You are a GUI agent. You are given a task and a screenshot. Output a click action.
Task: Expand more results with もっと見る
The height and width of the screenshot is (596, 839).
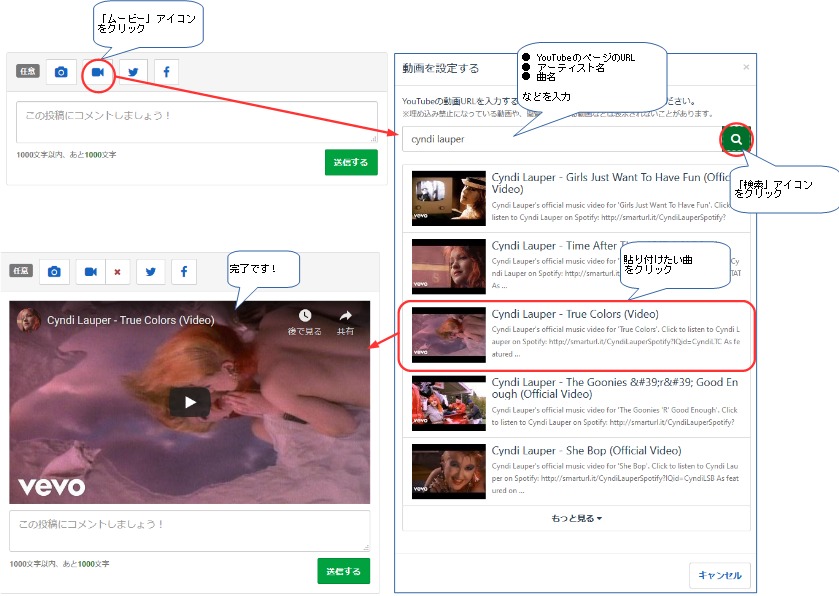click(576, 518)
